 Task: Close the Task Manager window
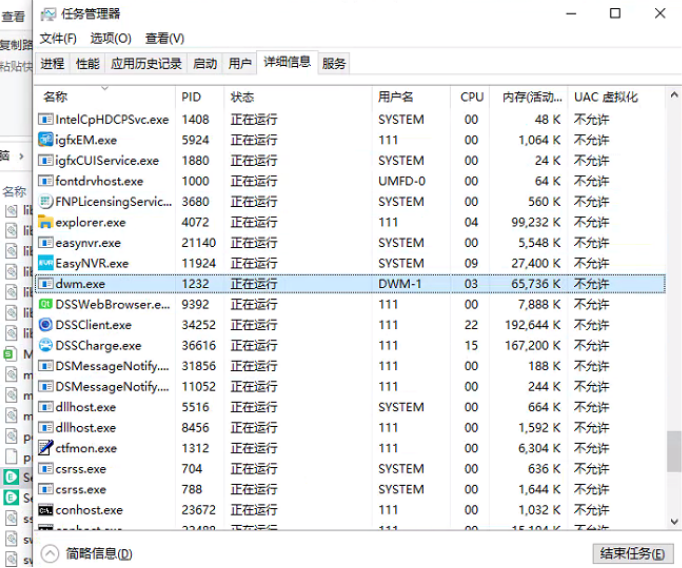tap(660, 13)
